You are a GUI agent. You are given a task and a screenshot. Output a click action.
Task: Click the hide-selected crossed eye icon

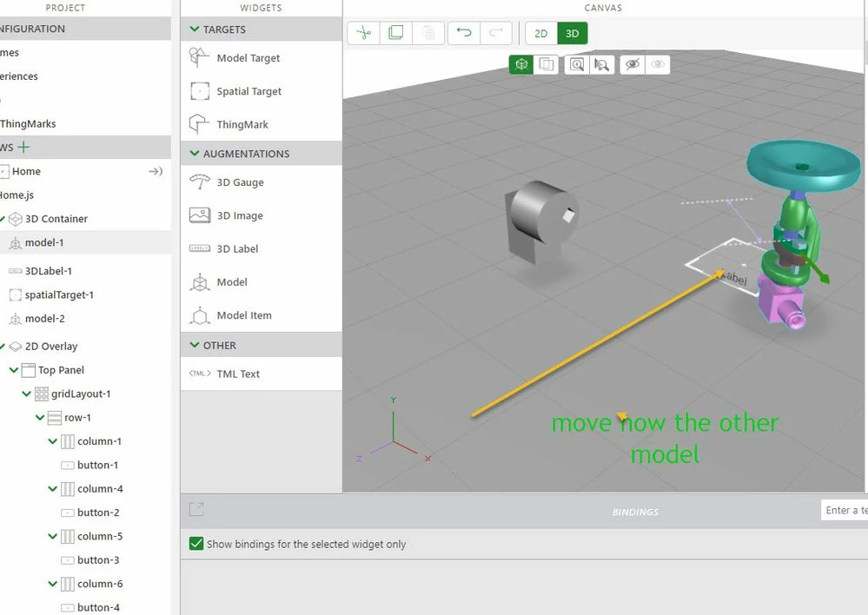point(633,65)
